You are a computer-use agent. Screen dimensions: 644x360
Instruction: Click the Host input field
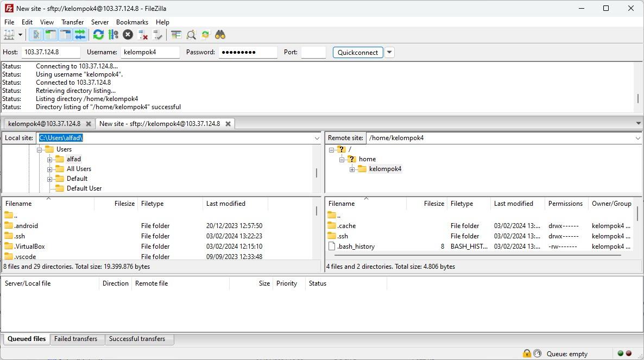pyautogui.click(x=51, y=52)
